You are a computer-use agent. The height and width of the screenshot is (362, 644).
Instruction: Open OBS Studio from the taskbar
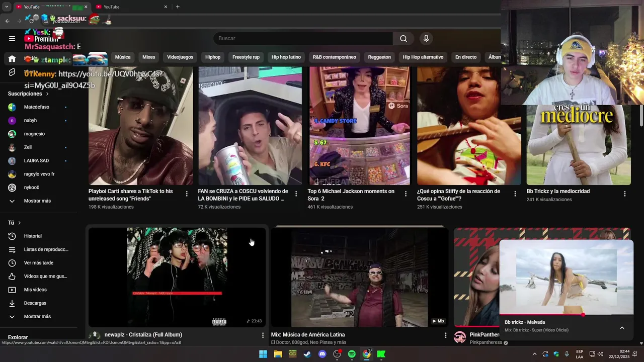(x=337, y=354)
